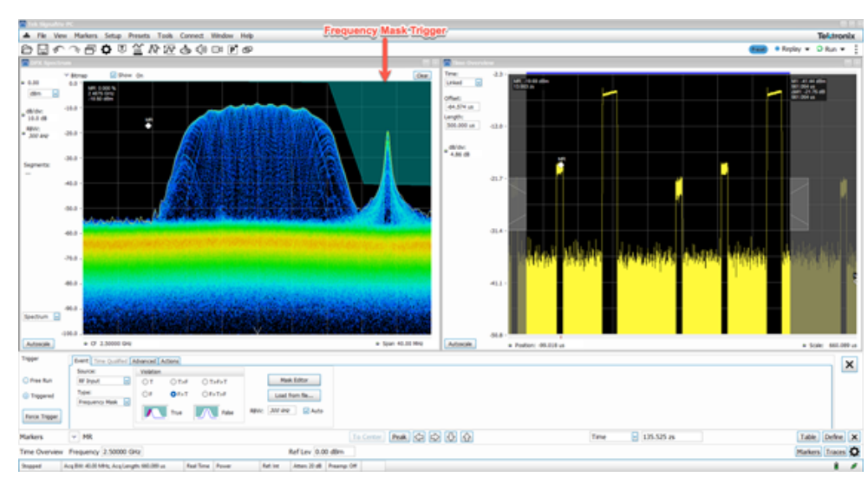Expand the Run dropdown arrow
Screen dimensions: 868x490
[843, 49]
